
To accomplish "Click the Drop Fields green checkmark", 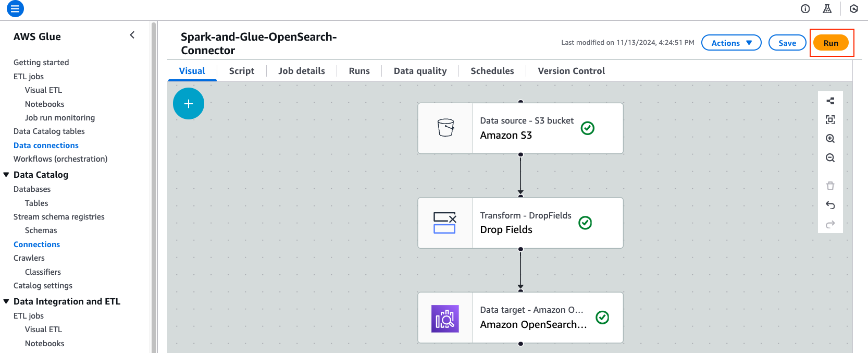I will click(x=586, y=223).
